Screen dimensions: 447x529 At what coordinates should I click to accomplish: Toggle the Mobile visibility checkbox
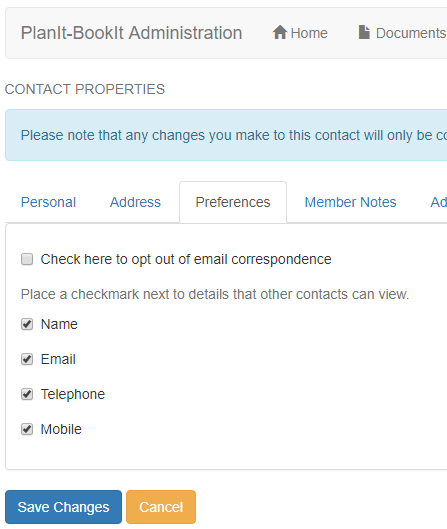(27, 429)
